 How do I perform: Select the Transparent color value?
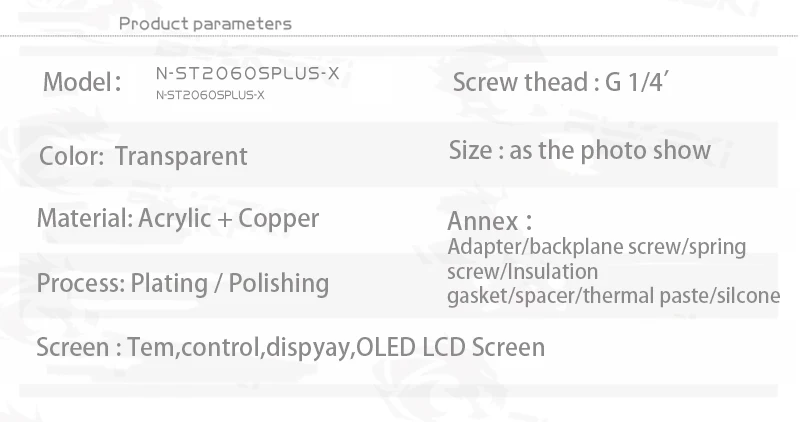[x=181, y=157]
